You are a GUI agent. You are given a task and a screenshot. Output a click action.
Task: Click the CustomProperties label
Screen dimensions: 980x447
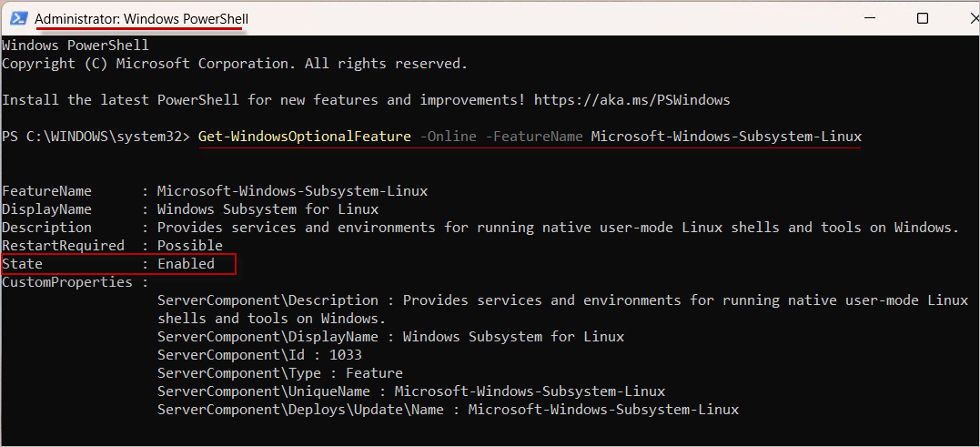pos(66,282)
